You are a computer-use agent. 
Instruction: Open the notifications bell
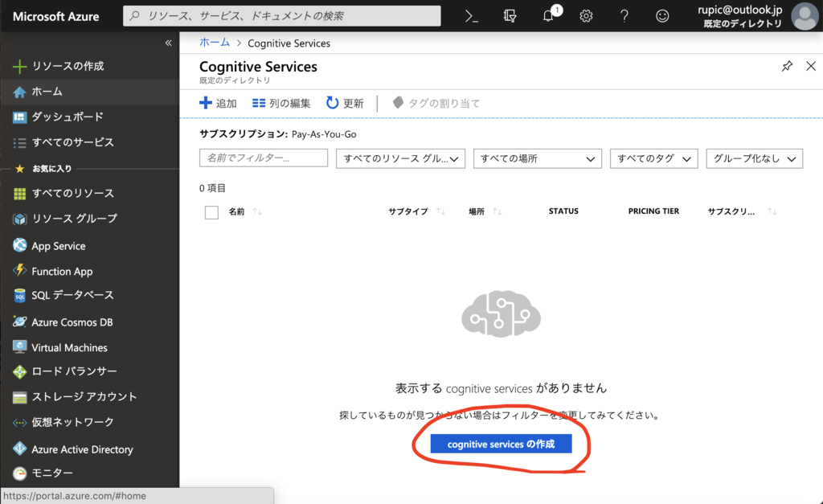click(x=547, y=16)
